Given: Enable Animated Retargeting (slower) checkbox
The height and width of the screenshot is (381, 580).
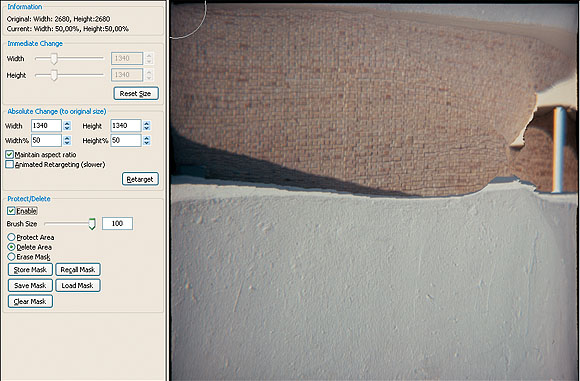Looking at the screenshot, I should (10, 164).
